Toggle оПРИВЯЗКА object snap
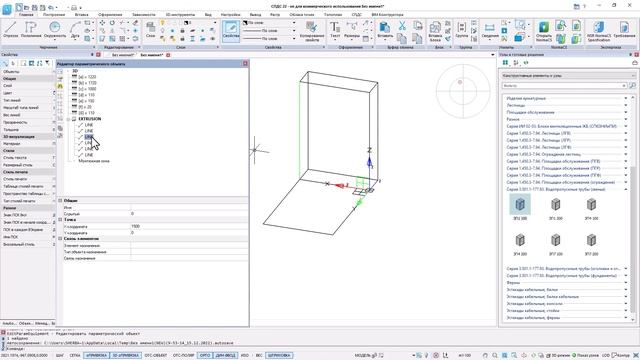640x360 pixels. pos(96,356)
